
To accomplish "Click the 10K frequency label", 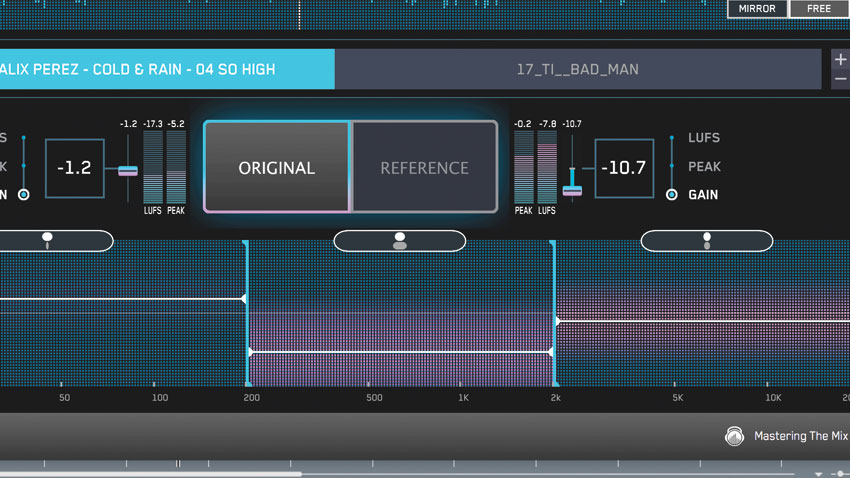I will point(773,398).
